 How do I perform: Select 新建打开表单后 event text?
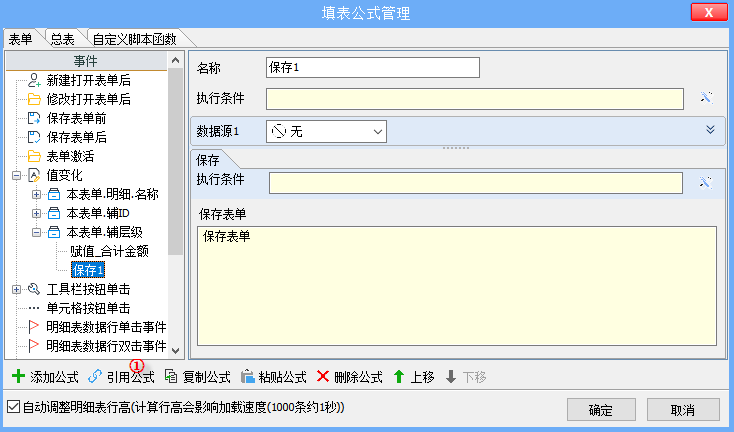tap(88, 81)
